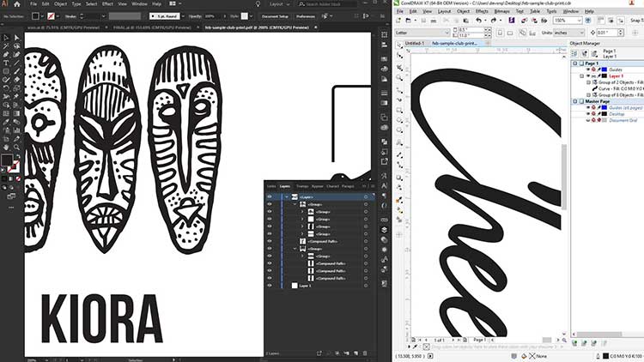This screenshot has height=362, width=644.
Task: Click the Illustrator fill color swatch
Action: (x=7, y=160)
